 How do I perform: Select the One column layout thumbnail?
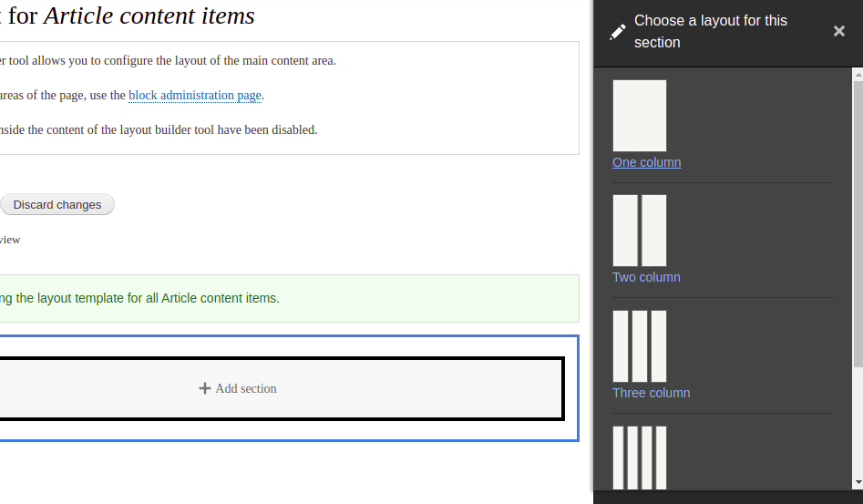coord(640,116)
